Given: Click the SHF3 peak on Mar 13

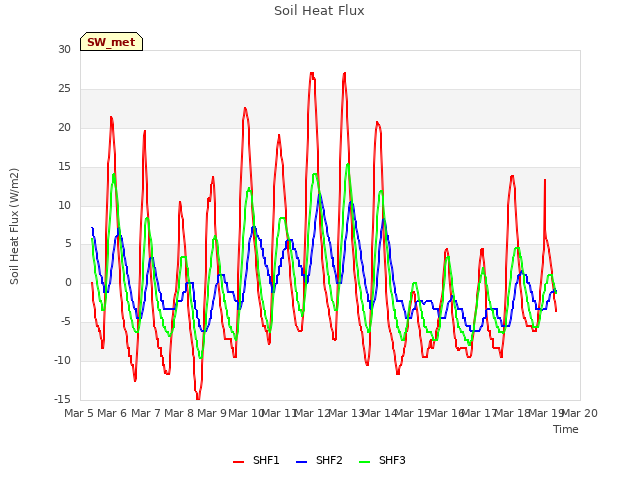Looking at the screenshot, I should [x=348, y=164].
